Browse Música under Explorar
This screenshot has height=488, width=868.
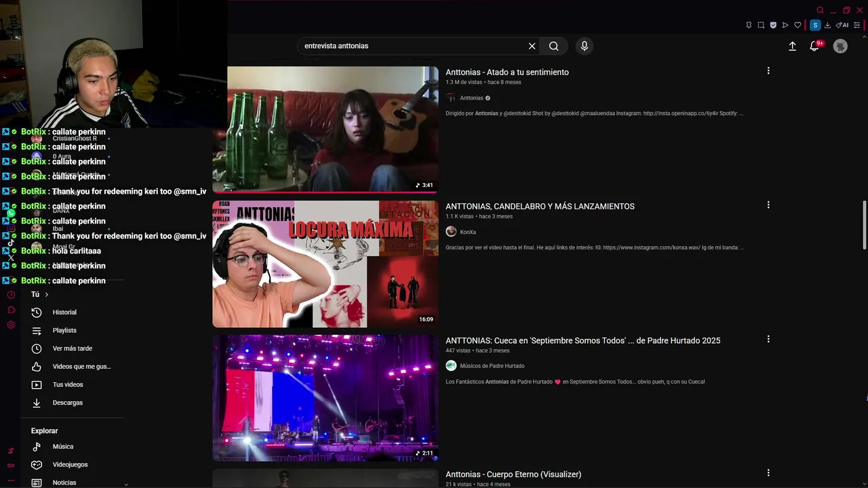tap(63, 447)
